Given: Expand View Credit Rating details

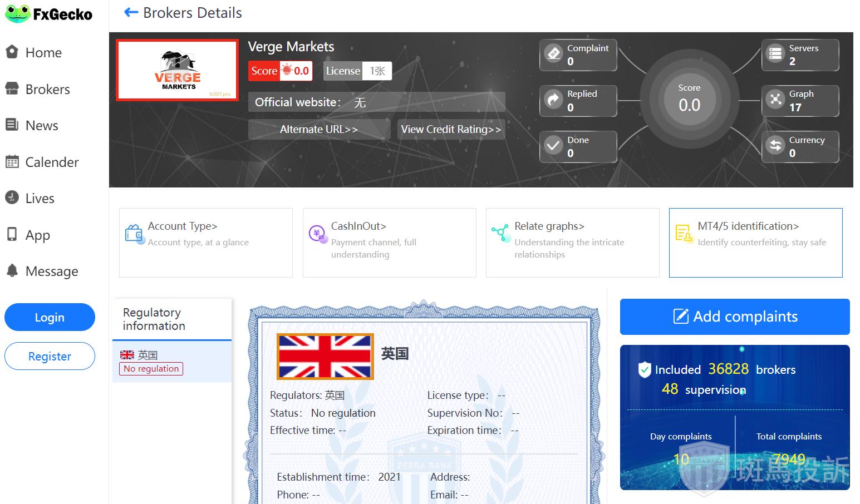Looking at the screenshot, I should [x=451, y=130].
